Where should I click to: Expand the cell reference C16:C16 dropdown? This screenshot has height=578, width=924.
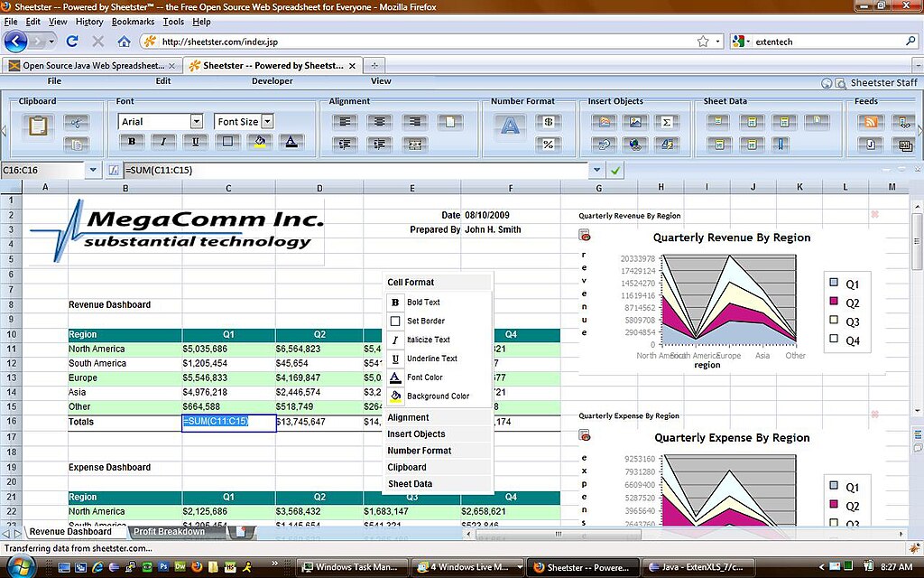93,170
